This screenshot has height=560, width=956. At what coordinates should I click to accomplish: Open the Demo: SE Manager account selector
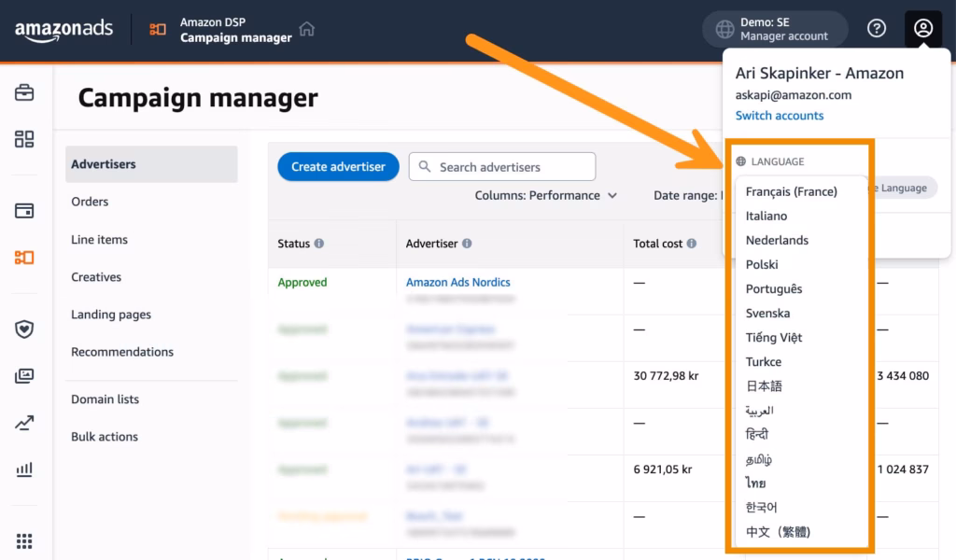pyautogui.click(x=775, y=29)
